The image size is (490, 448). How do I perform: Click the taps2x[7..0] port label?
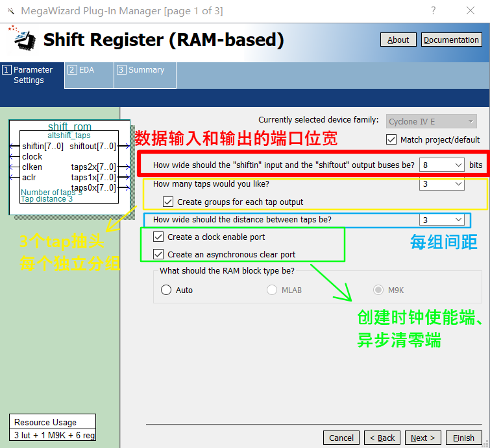(x=93, y=167)
